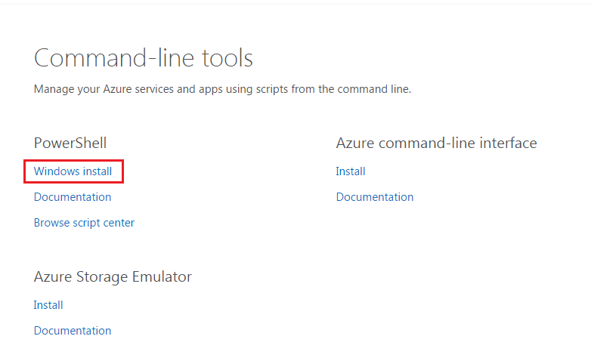Image resolution: width=591 pixels, height=364 pixels.
Task: Click the Azure command-line interface heading
Action: pyautogui.click(x=437, y=143)
